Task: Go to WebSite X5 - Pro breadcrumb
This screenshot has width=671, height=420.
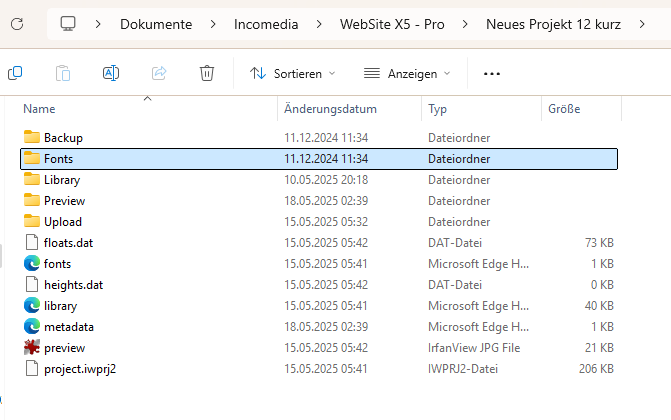Action: (392, 24)
